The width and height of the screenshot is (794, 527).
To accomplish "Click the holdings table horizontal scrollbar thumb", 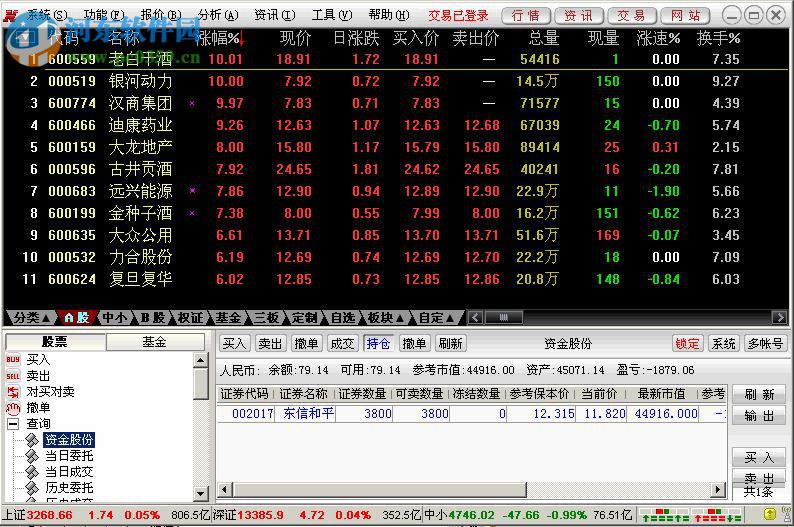I will pos(380,490).
